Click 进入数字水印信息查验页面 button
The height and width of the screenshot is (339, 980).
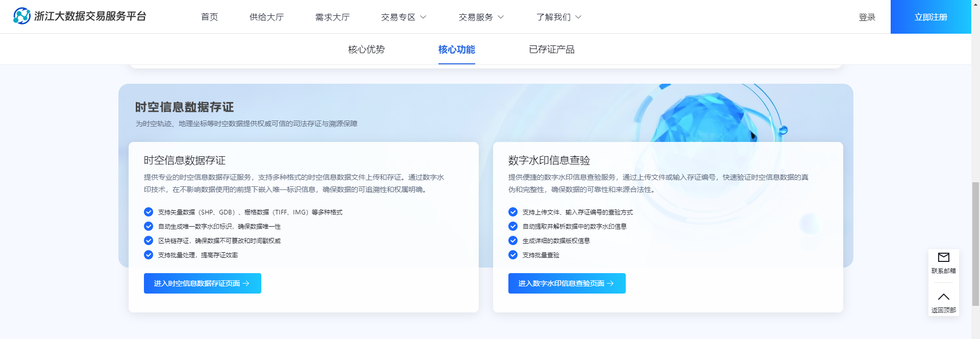click(x=567, y=283)
